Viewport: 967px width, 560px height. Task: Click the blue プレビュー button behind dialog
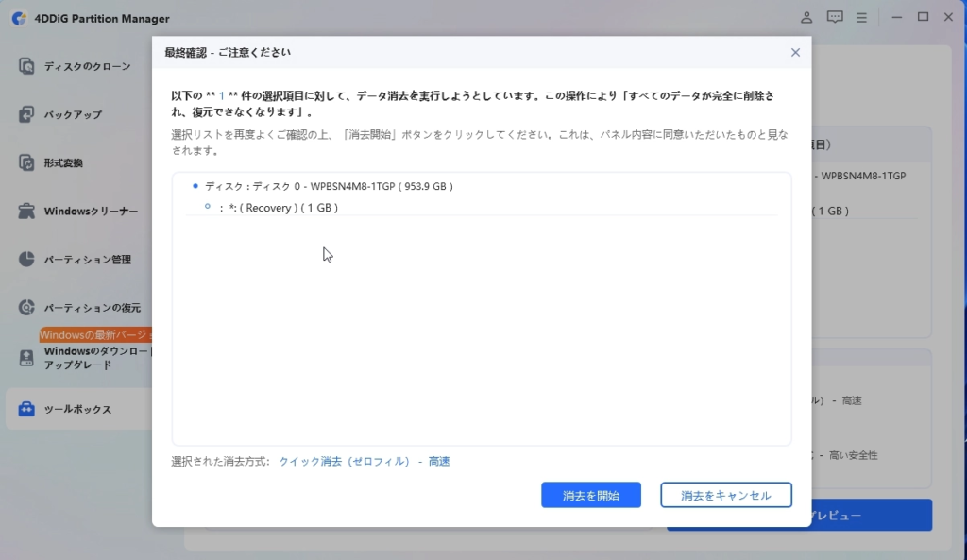(x=869, y=516)
